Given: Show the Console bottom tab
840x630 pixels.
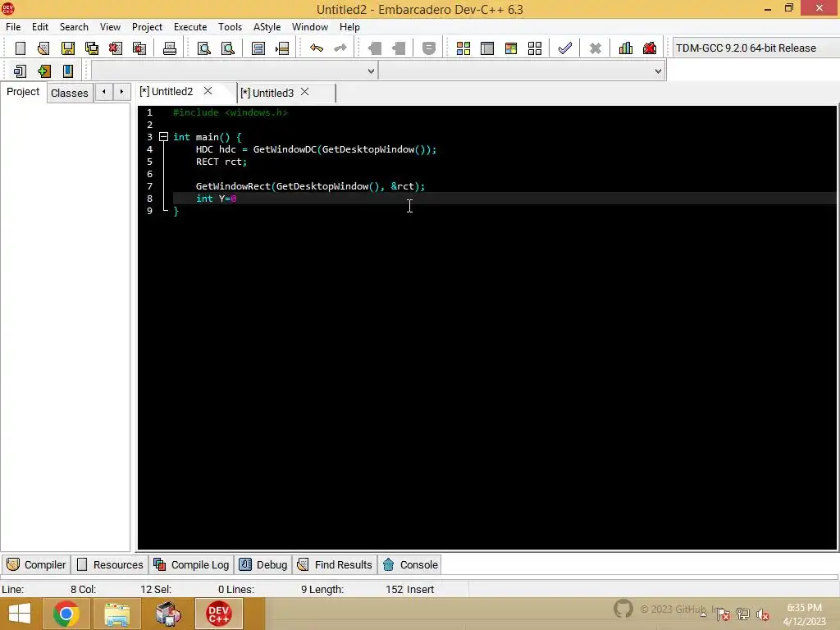Looking at the screenshot, I should coord(410,564).
